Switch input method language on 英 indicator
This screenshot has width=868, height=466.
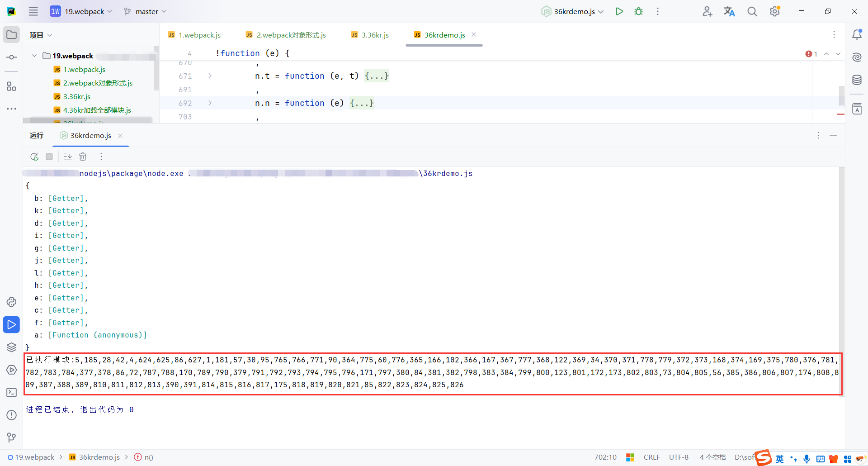click(x=779, y=459)
